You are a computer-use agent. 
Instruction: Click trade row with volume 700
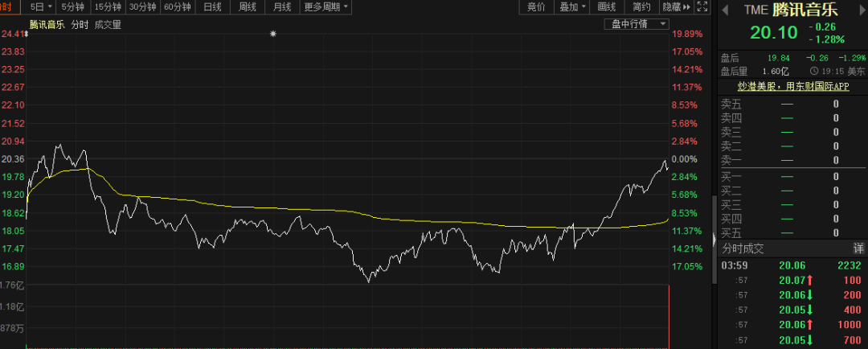tap(792, 339)
